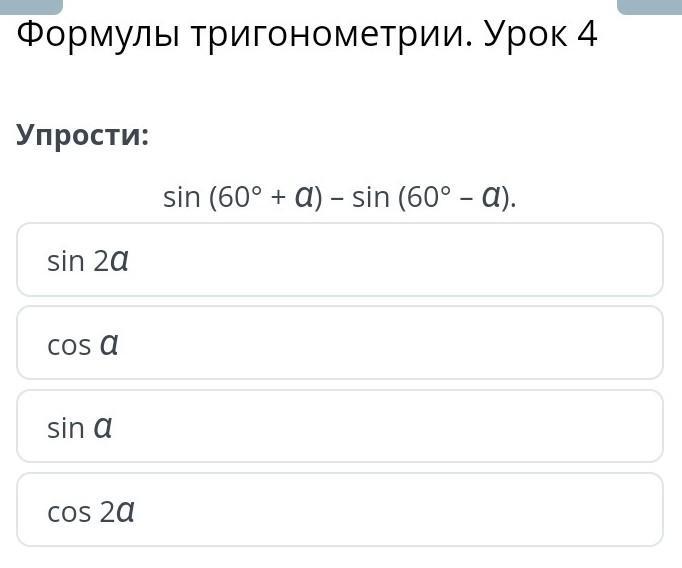Click the sin α text in third option
The width and height of the screenshot is (682, 568).
click(80, 428)
